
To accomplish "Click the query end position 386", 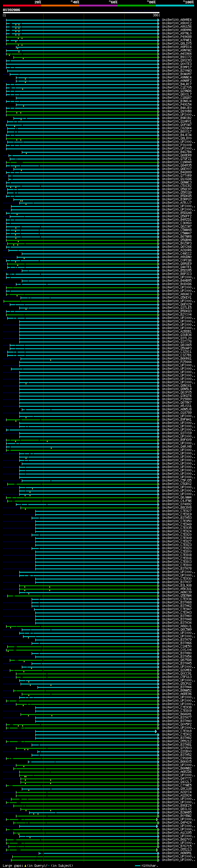I will [x=155, y=15].
